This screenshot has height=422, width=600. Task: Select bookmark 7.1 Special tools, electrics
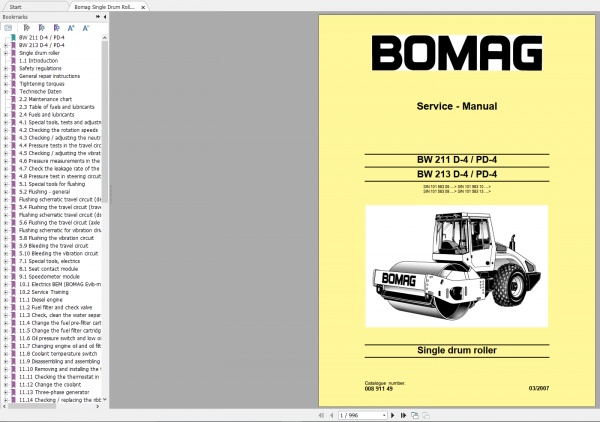tap(49, 261)
